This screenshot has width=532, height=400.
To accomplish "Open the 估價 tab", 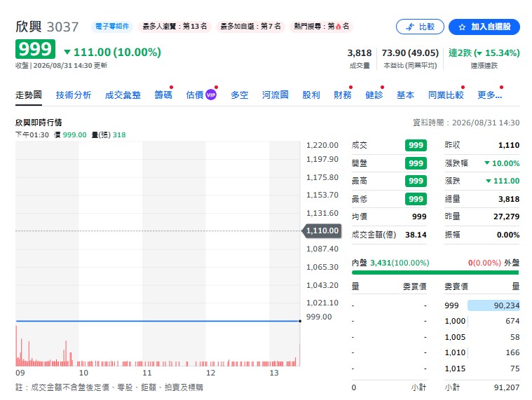I will [195, 95].
